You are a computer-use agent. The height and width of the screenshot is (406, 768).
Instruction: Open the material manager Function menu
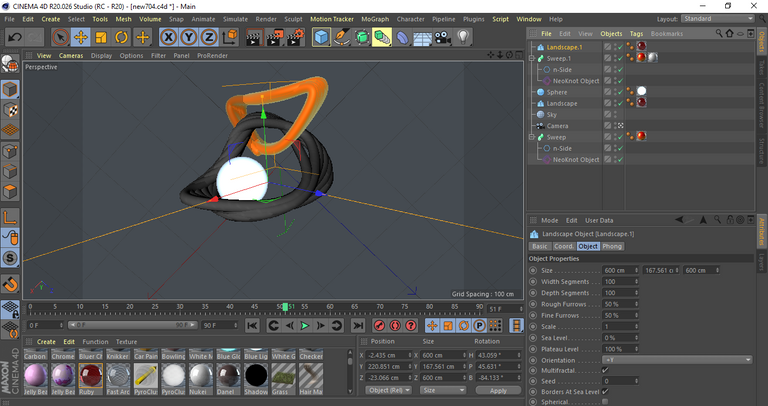(95, 342)
